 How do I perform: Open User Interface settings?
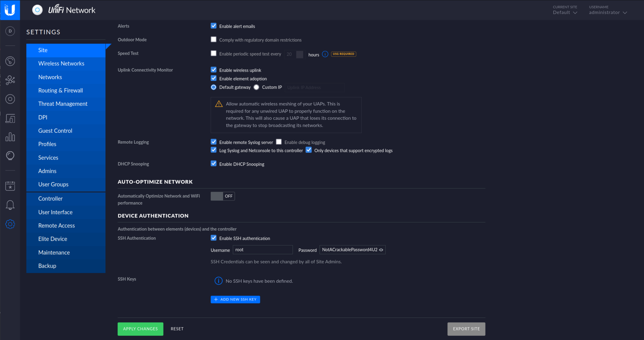point(66,212)
